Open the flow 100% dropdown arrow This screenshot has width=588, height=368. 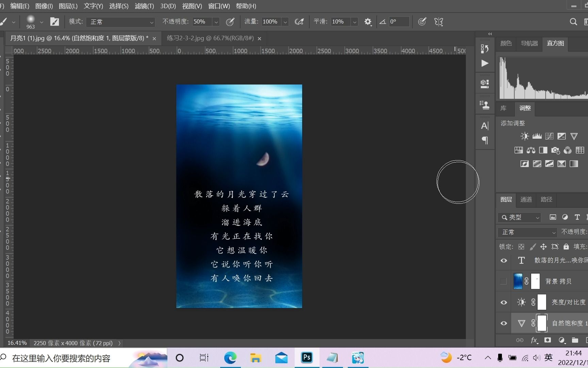(285, 22)
